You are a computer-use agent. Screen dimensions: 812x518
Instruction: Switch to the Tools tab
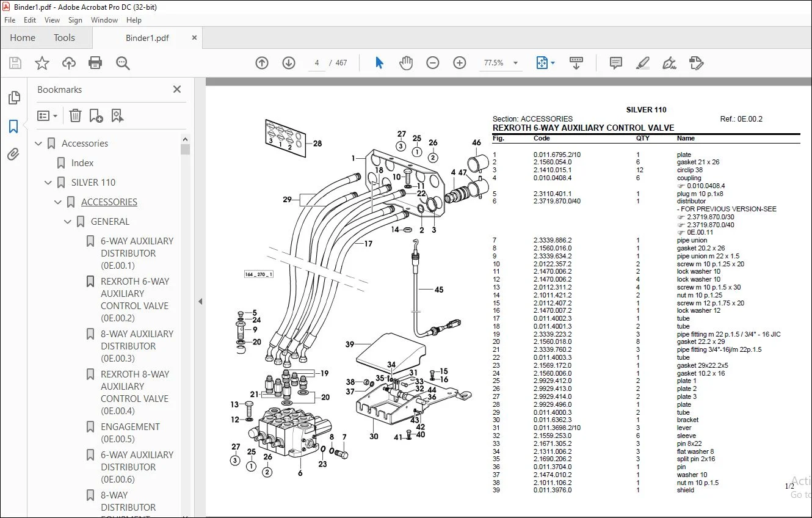pyautogui.click(x=64, y=37)
